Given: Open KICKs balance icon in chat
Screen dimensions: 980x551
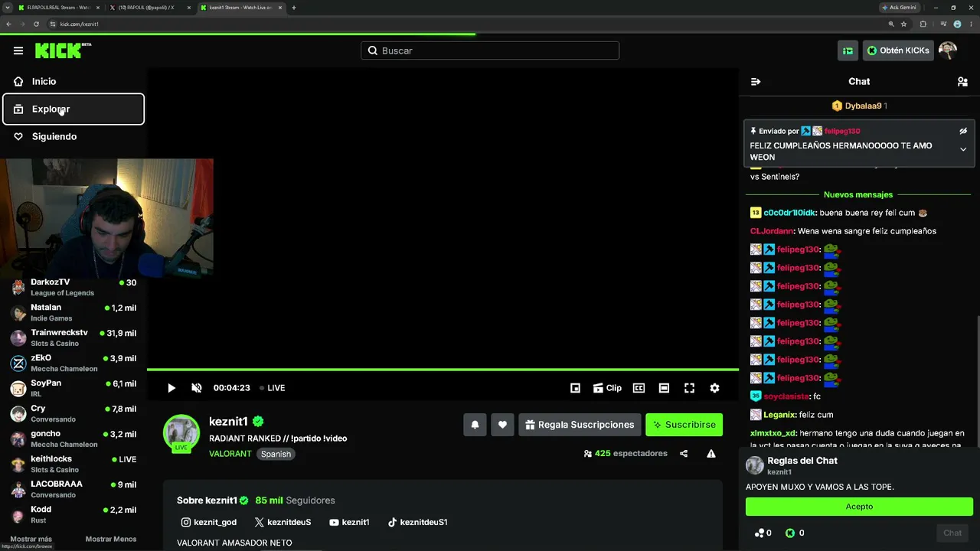Looking at the screenshot, I should click(795, 533).
